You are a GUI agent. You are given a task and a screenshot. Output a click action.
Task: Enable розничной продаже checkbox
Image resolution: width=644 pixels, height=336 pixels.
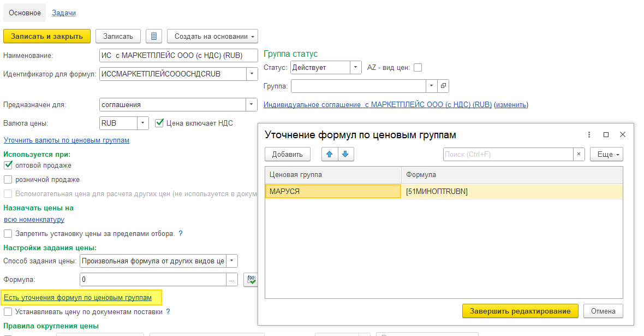coord(8,179)
